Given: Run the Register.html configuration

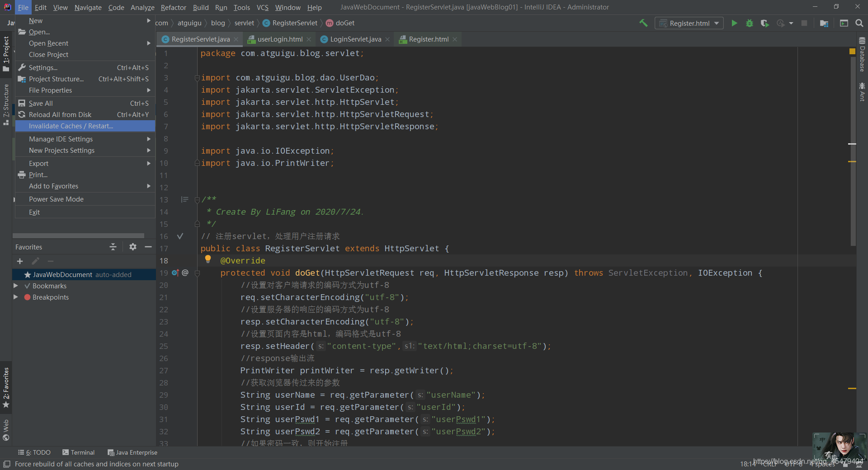Looking at the screenshot, I should pyautogui.click(x=735, y=23).
